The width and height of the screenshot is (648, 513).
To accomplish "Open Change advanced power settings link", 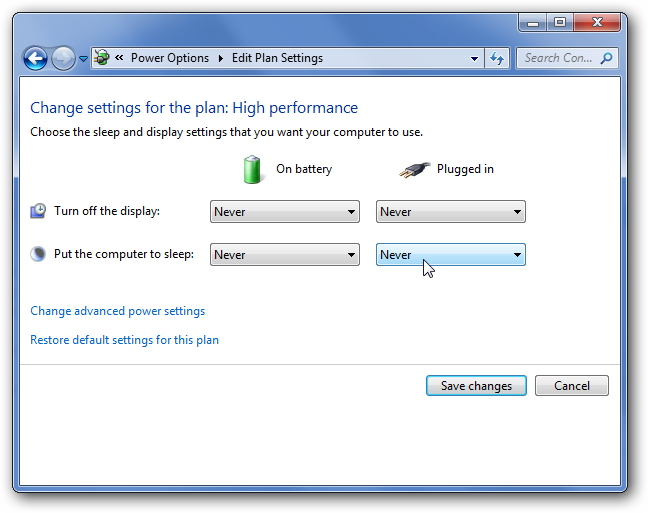I will click(118, 311).
